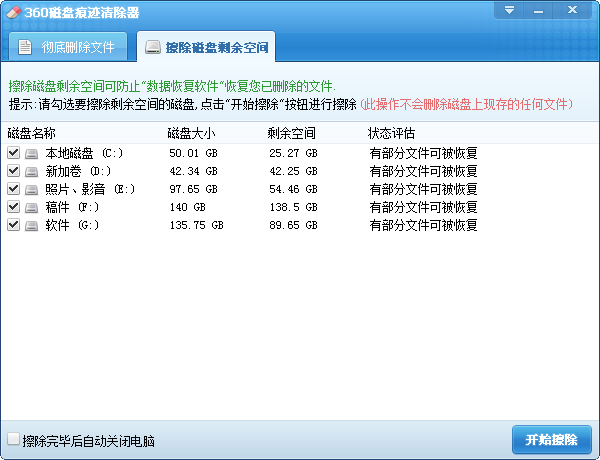The width and height of the screenshot is (600, 460).
Task: Uncheck the 本地磁盘 (C:) checkbox
Action: click(x=13, y=153)
